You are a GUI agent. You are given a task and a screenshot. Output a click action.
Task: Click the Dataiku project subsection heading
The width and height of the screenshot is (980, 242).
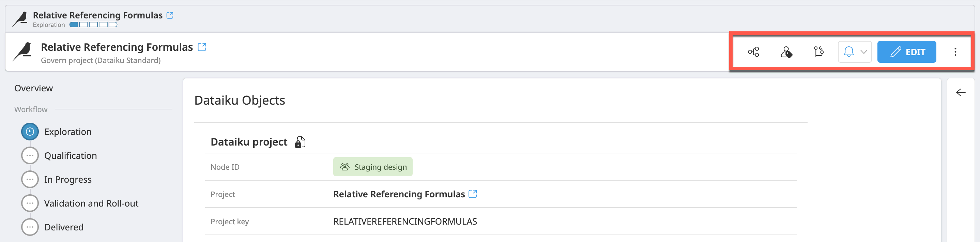[x=249, y=142]
